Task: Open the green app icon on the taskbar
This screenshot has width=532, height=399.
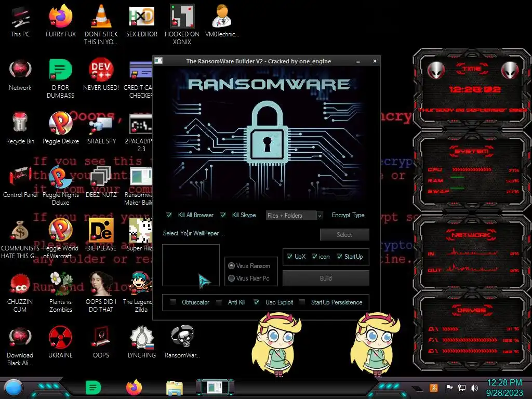Action: [94, 388]
